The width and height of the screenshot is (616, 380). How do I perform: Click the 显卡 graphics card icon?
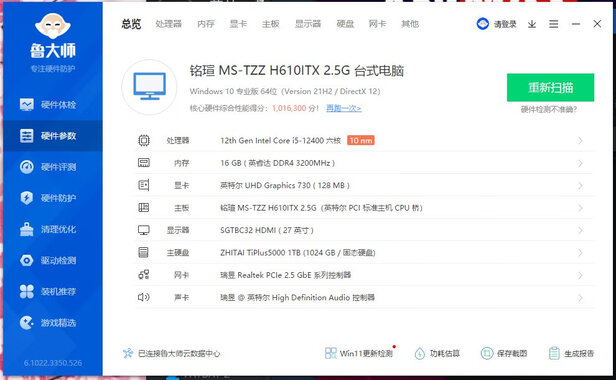pos(144,185)
